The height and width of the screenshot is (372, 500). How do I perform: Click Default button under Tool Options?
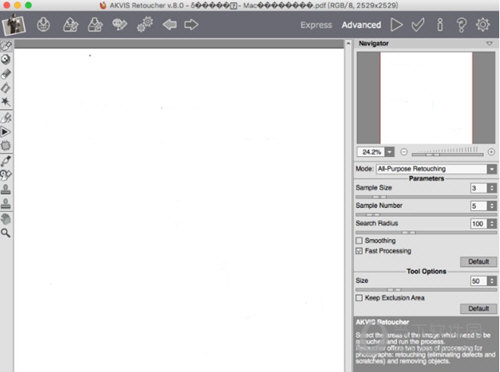click(478, 309)
